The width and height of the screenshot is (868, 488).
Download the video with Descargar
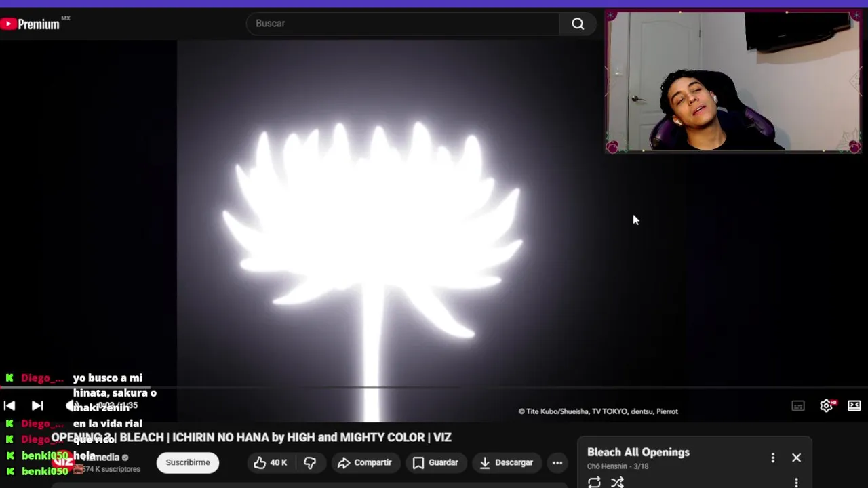point(507,462)
